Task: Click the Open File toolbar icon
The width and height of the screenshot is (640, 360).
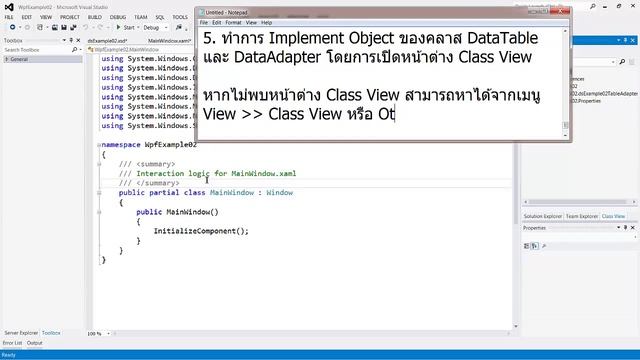Action: [54, 27]
